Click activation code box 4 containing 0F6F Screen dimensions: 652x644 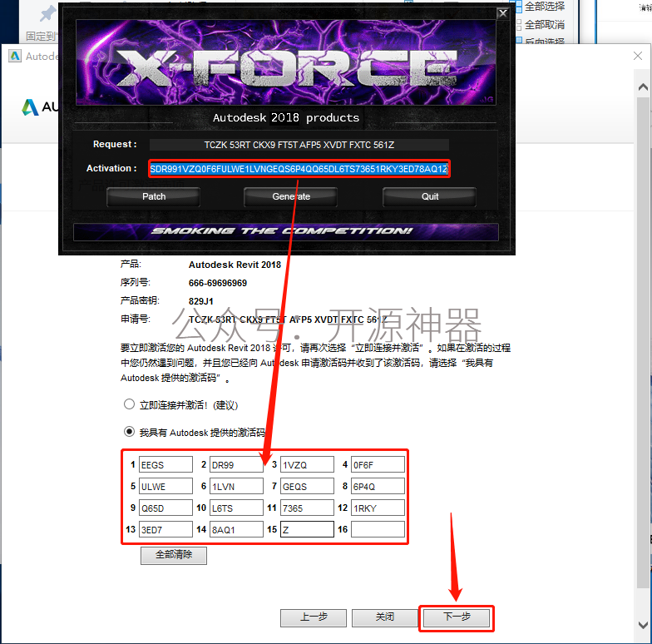(x=378, y=464)
